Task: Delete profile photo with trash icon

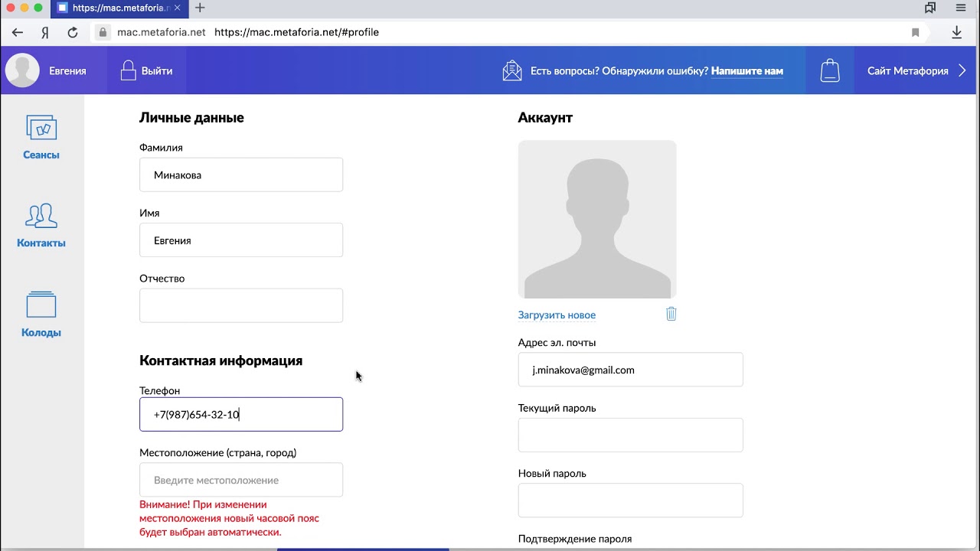Action: (671, 314)
